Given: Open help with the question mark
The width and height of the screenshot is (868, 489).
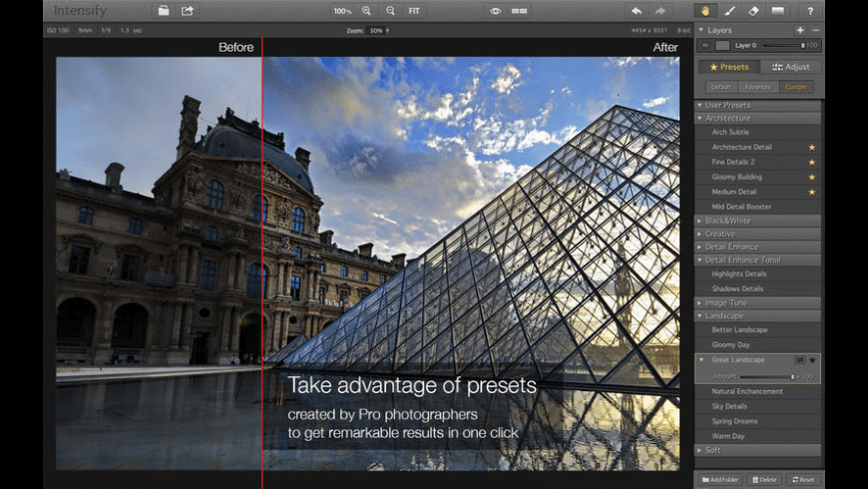Looking at the screenshot, I should point(810,11).
